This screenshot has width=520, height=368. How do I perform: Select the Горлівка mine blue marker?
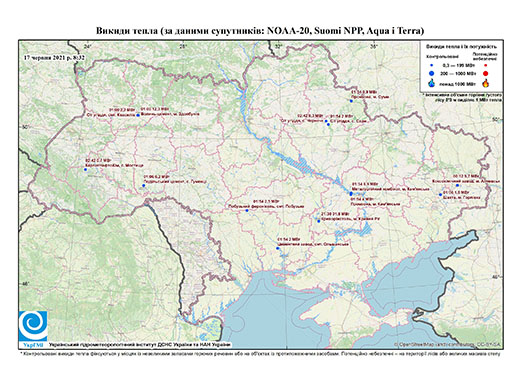pyautogui.click(x=440, y=194)
